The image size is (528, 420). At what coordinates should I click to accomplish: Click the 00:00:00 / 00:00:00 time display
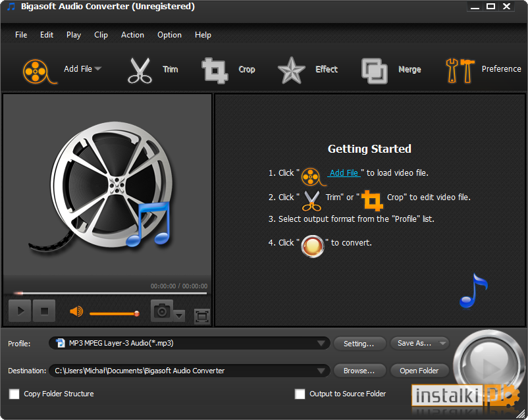pos(179,286)
